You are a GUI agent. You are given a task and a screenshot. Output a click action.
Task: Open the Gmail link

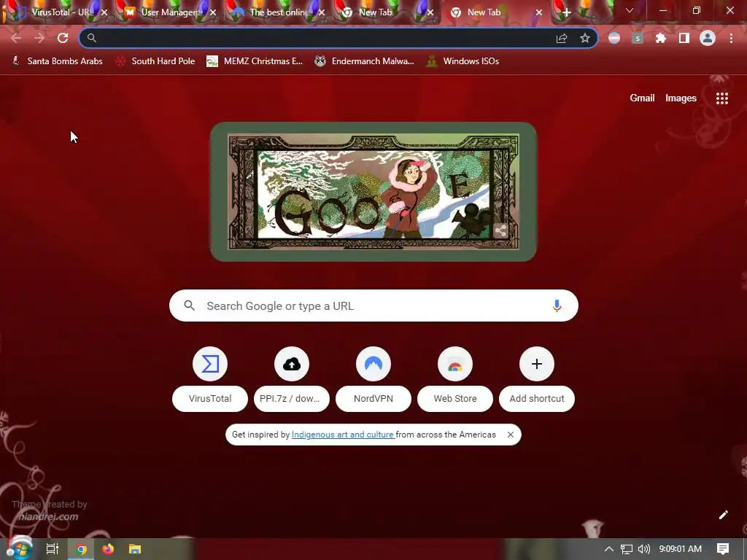pyautogui.click(x=642, y=98)
